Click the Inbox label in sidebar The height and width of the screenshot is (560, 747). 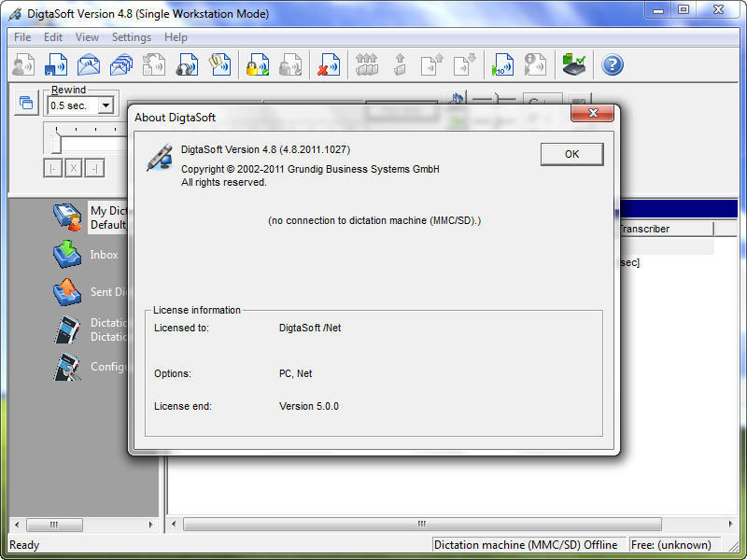point(104,255)
